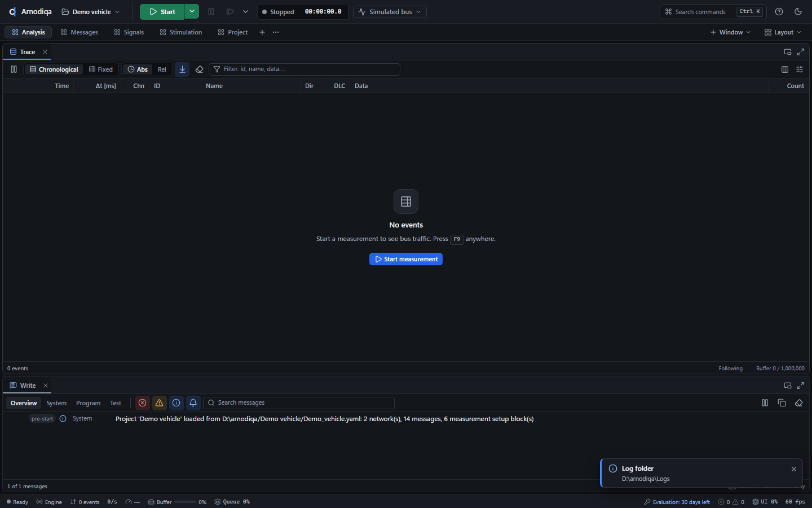Viewport: 812px width, 508px height.
Task: Click the blue Start measurement button
Action: coord(406,259)
